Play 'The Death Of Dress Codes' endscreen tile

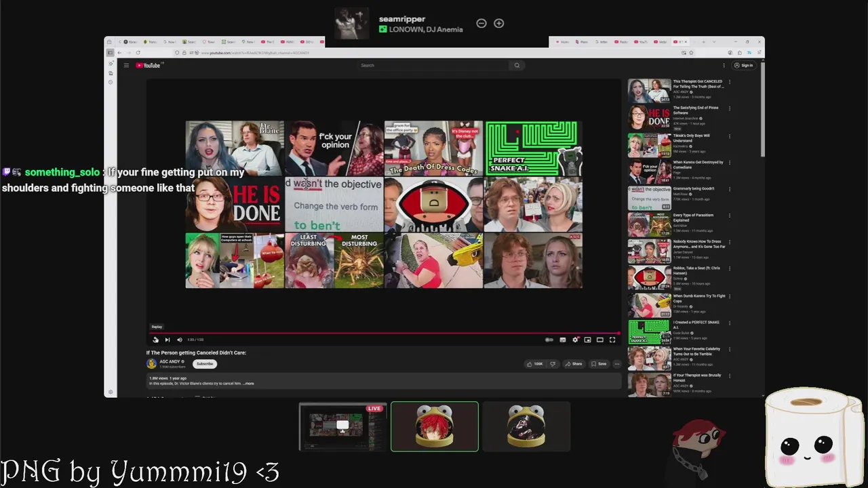pyautogui.click(x=433, y=148)
